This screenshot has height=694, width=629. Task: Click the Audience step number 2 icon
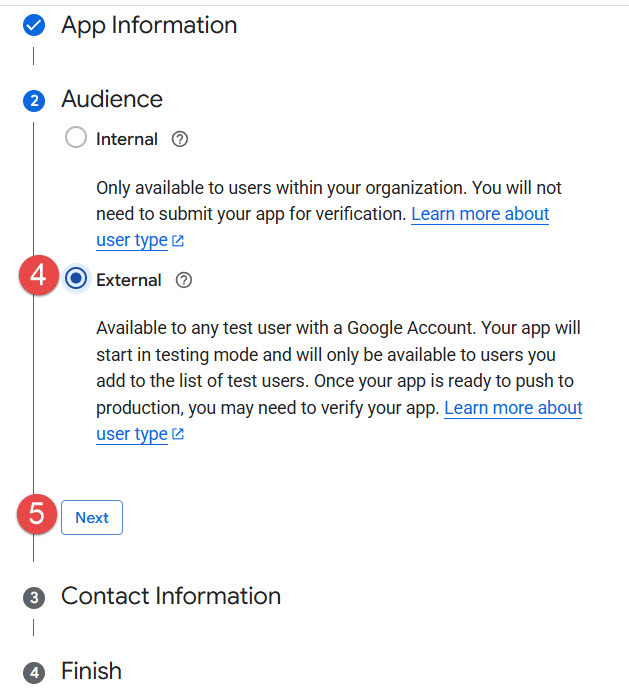[34, 100]
